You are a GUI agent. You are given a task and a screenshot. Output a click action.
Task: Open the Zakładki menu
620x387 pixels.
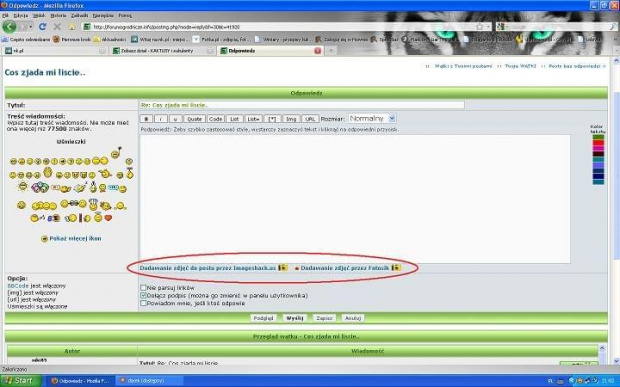(79, 15)
